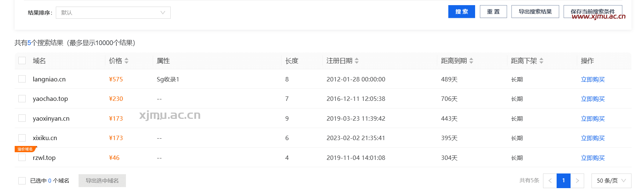Click domain name rzwl.top
The width and height of the screenshot is (644, 194).
click(44, 158)
